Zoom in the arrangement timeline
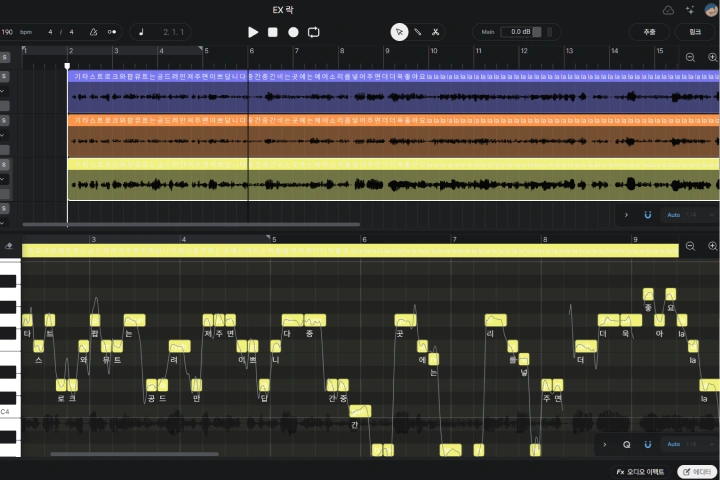 [x=713, y=57]
